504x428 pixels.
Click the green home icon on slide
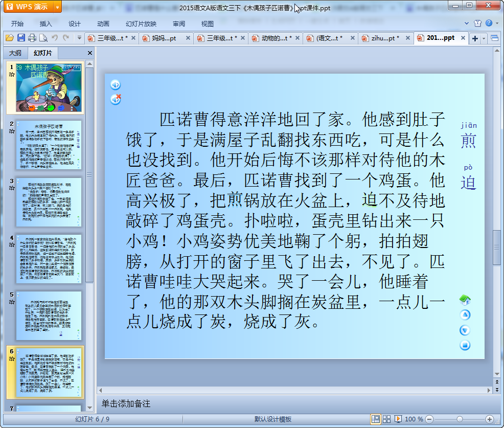click(x=465, y=299)
